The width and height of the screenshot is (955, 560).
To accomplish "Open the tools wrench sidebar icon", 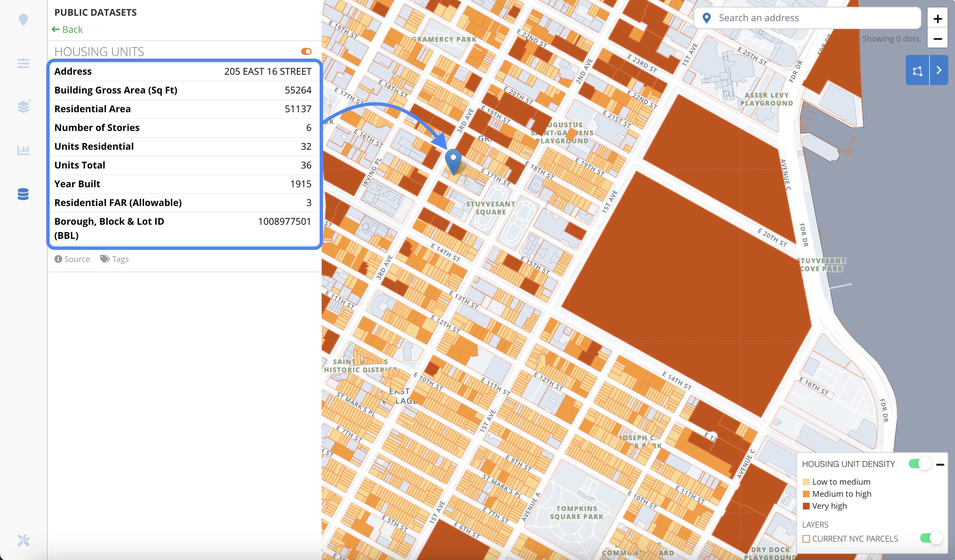I will pos(23,540).
